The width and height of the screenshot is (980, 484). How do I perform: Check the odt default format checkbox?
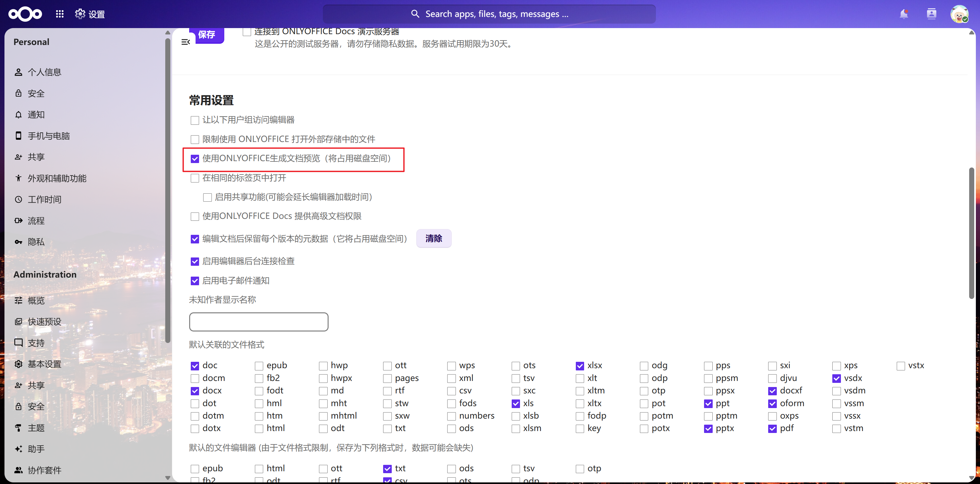click(x=323, y=429)
